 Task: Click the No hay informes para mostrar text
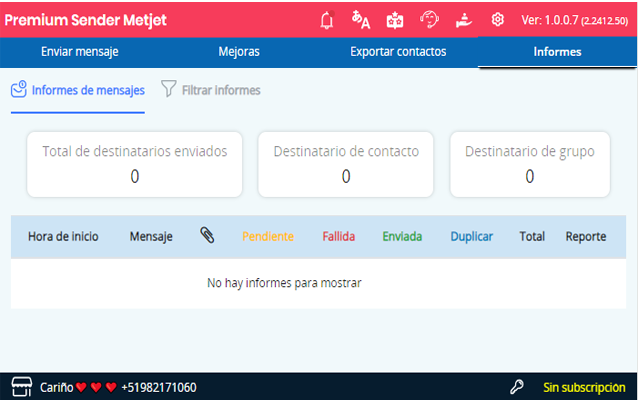coord(284,283)
